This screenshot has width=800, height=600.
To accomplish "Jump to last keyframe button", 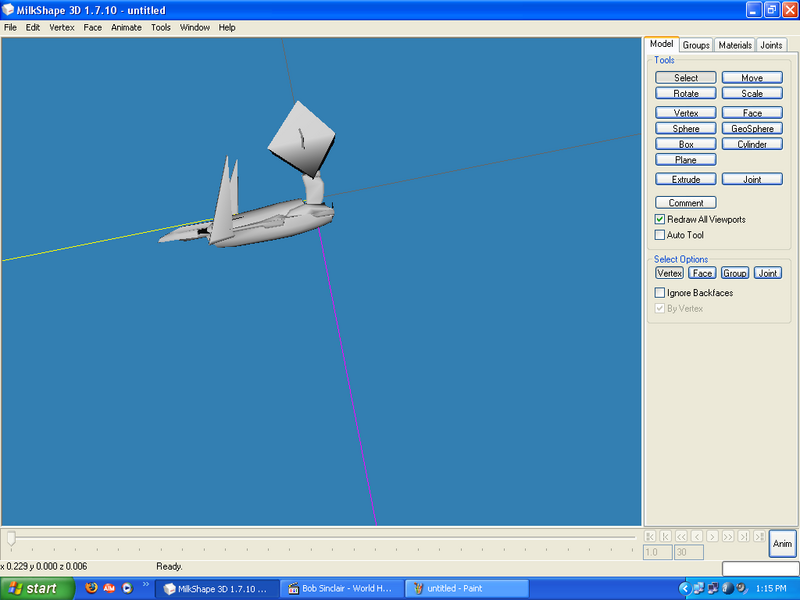I will pyautogui.click(x=759, y=536).
